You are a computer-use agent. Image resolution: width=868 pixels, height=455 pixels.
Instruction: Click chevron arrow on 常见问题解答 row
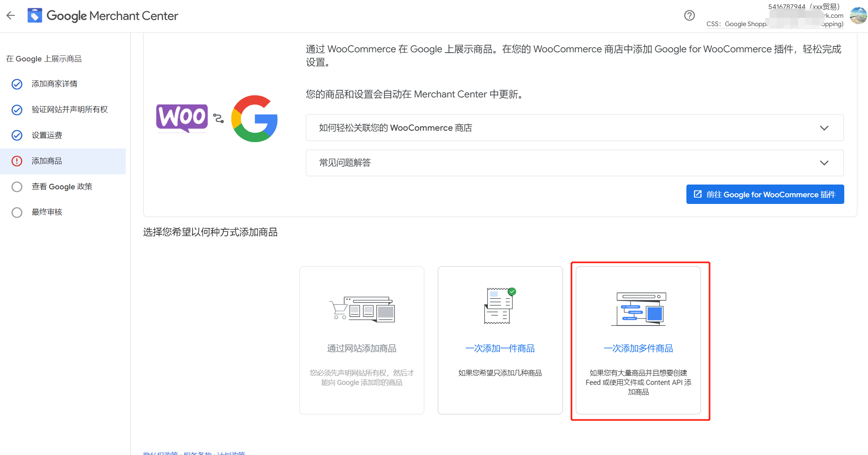(x=824, y=163)
